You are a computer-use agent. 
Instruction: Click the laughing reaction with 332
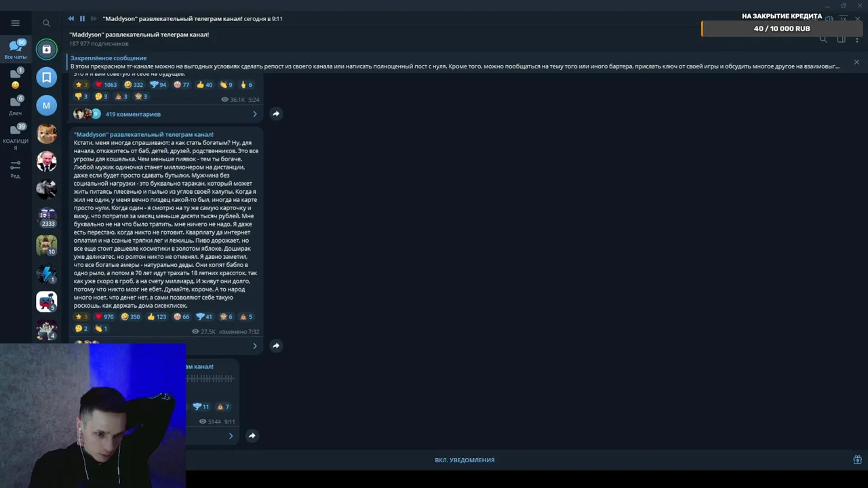click(x=134, y=85)
